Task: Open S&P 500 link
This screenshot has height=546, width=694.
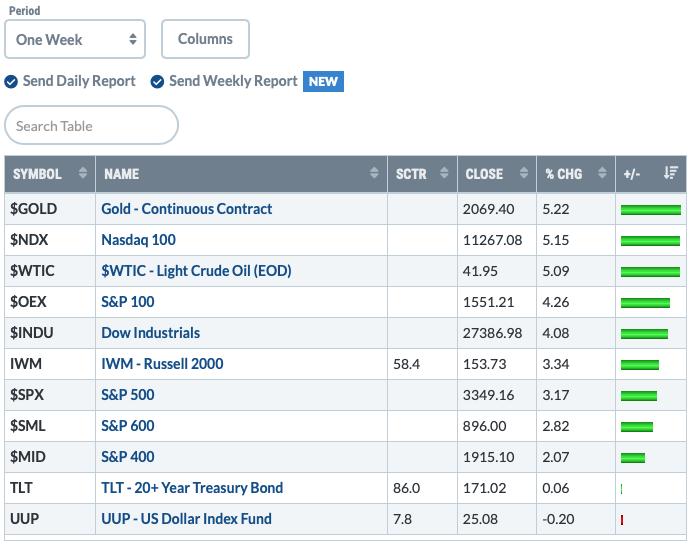Action: pyautogui.click(x=128, y=395)
